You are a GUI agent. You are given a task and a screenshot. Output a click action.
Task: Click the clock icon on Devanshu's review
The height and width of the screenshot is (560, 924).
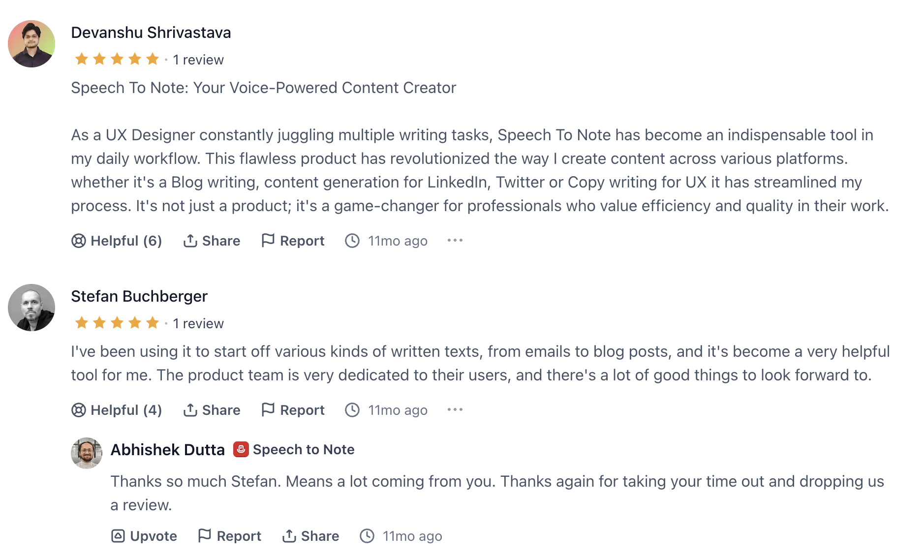352,241
